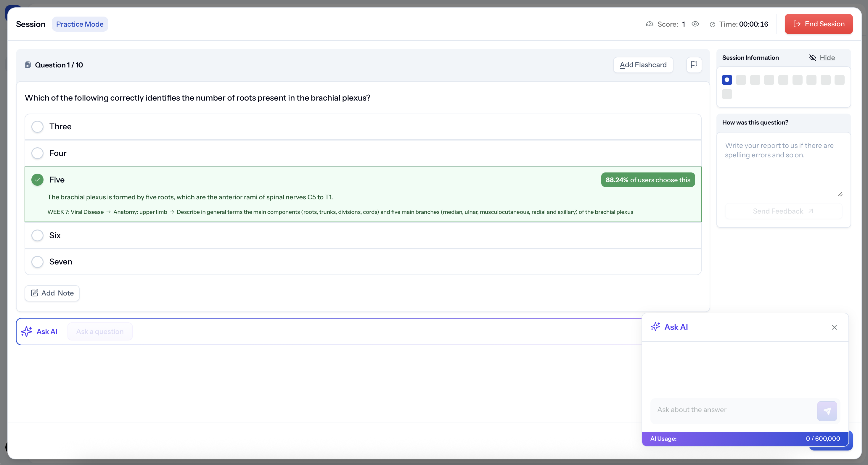
Task: Toggle score visibility with the eye icon
Action: click(x=695, y=24)
